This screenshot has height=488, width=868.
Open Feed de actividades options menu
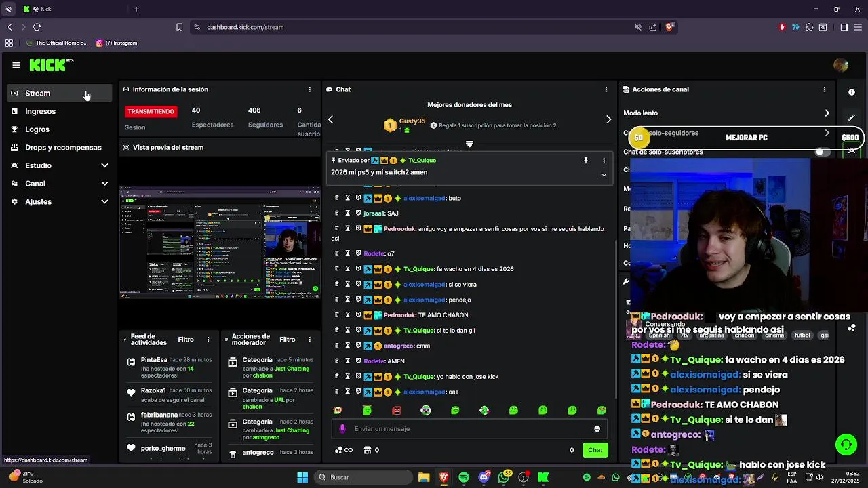click(x=208, y=340)
